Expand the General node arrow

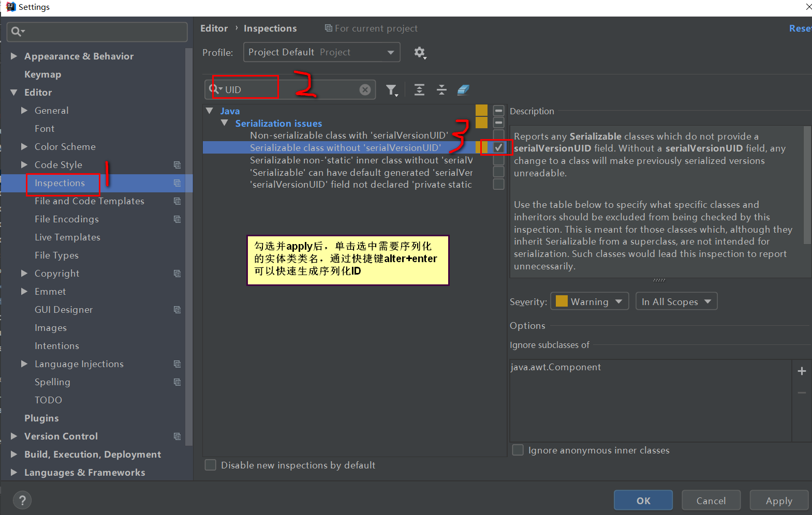(24, 111)
